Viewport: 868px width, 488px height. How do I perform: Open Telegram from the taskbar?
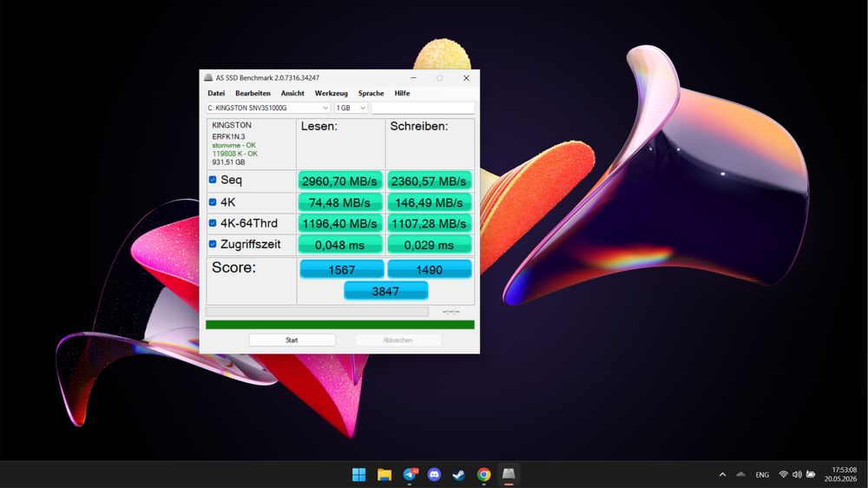(410, 474)
